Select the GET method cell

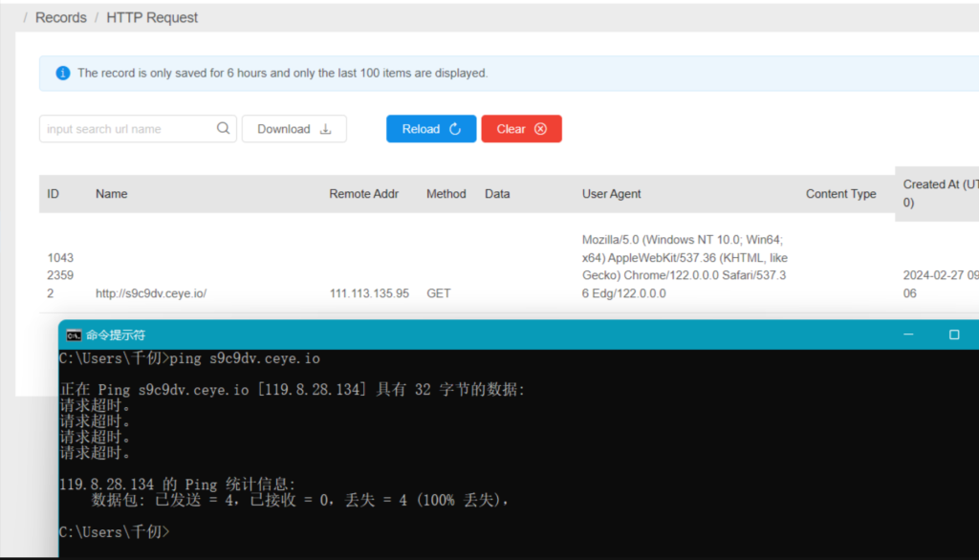point(438,293)
